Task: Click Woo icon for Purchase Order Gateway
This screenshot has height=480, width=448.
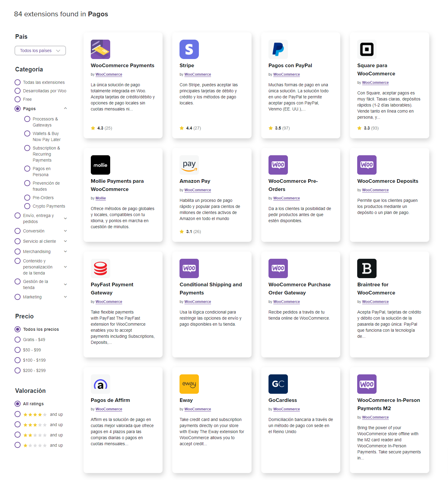Action: pos(278,268)
